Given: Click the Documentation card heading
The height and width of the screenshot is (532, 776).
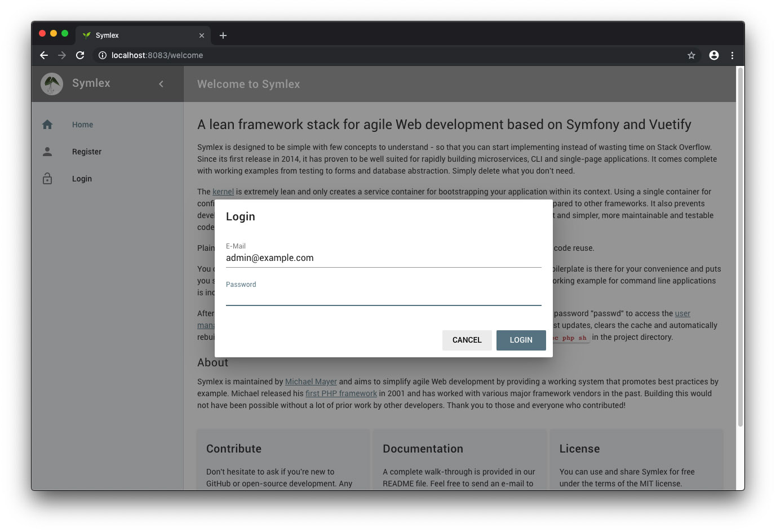Looking at the screenshot, I should point(423,449).
